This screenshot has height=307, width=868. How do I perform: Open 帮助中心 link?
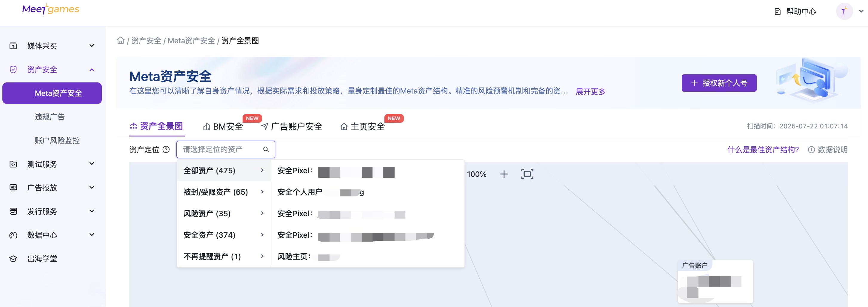(x=801, y=11)
